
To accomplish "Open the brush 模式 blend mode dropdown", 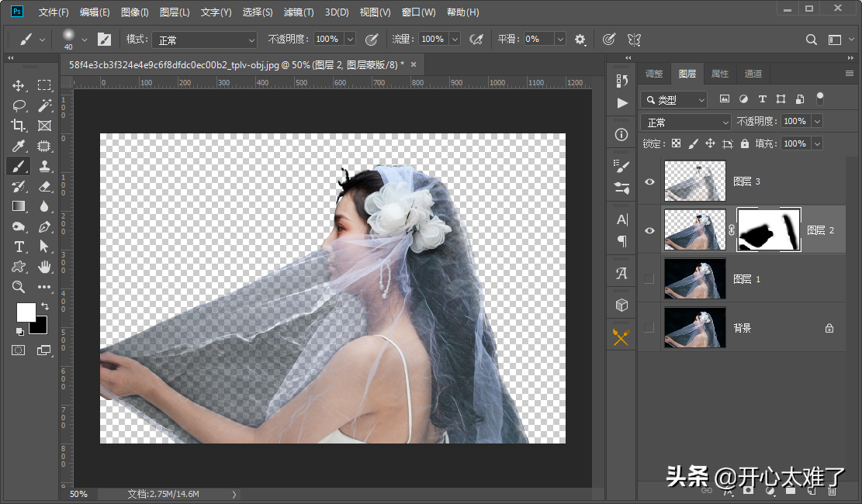I will click(204, 40).
